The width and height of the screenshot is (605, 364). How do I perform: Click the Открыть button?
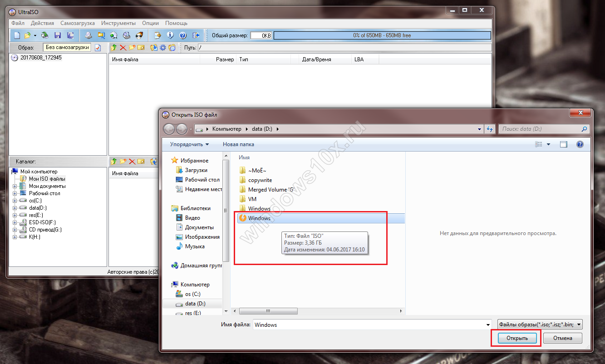[x=517, y=338]
